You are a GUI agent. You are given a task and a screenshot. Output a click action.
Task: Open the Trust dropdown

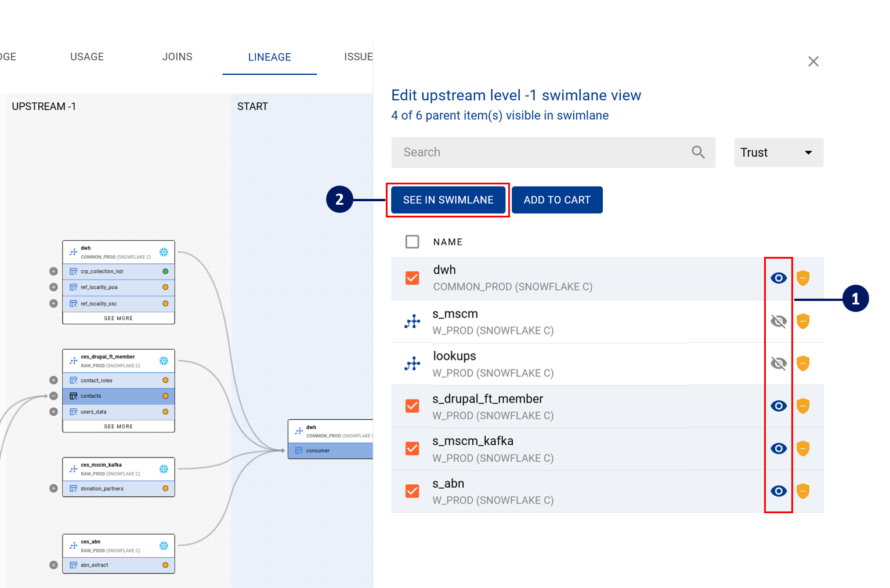778,153
